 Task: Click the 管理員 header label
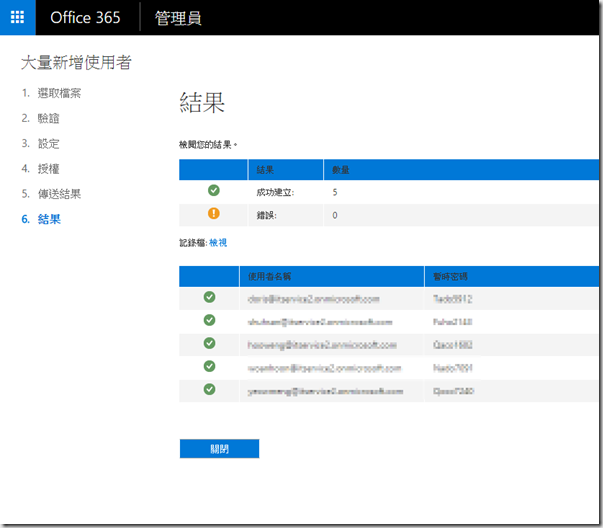[x=178, y=18]
